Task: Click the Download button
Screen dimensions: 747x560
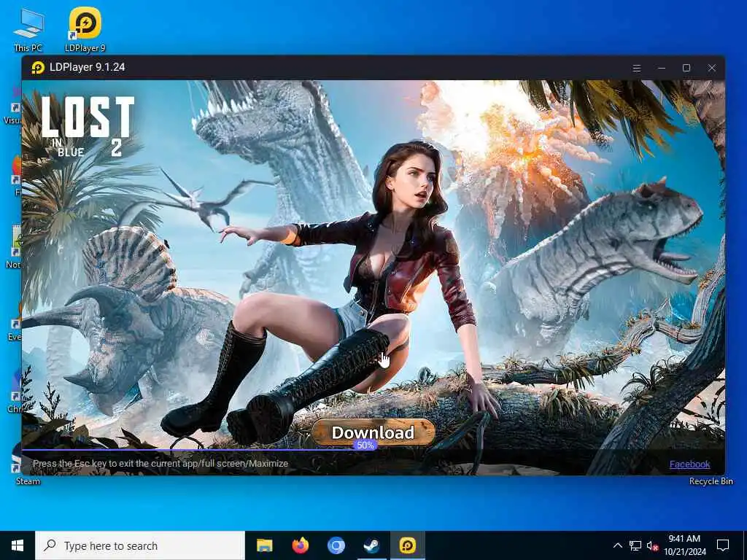Action: [373, 432]
